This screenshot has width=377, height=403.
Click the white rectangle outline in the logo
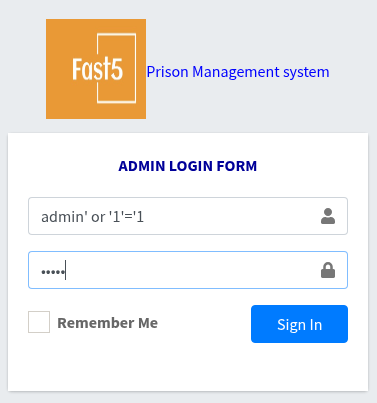coord(116,68)
